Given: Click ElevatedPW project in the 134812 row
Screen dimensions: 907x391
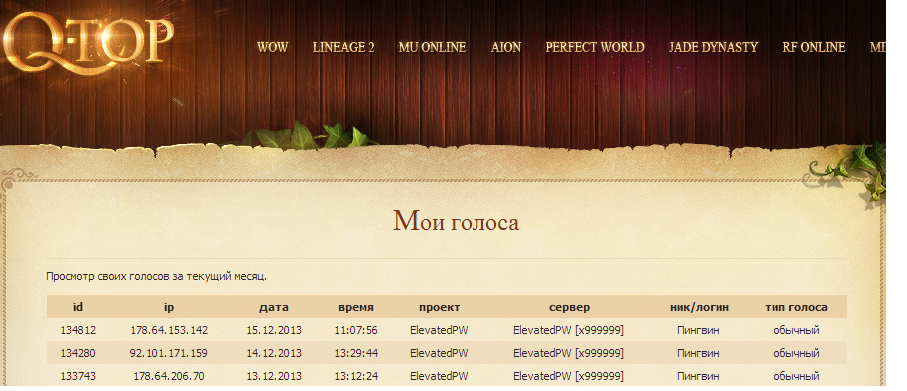Looking at the screenshot, I should 439,330.
